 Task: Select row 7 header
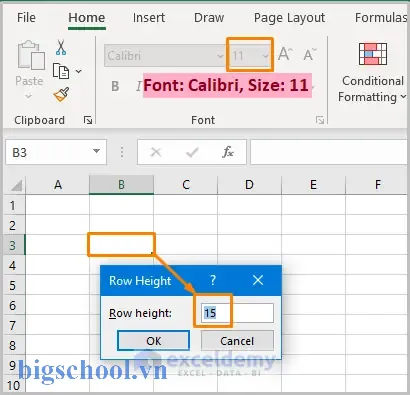click(x=13, y=325)
